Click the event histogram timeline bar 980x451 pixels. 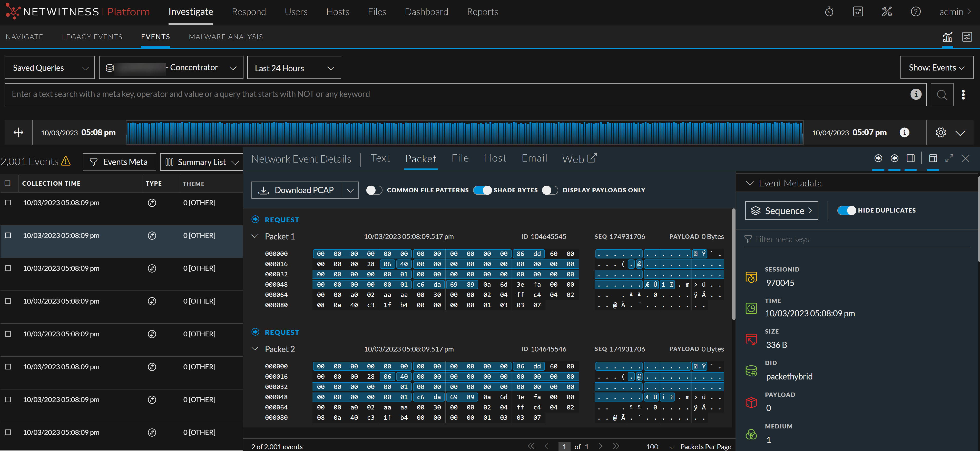[464, 133]
